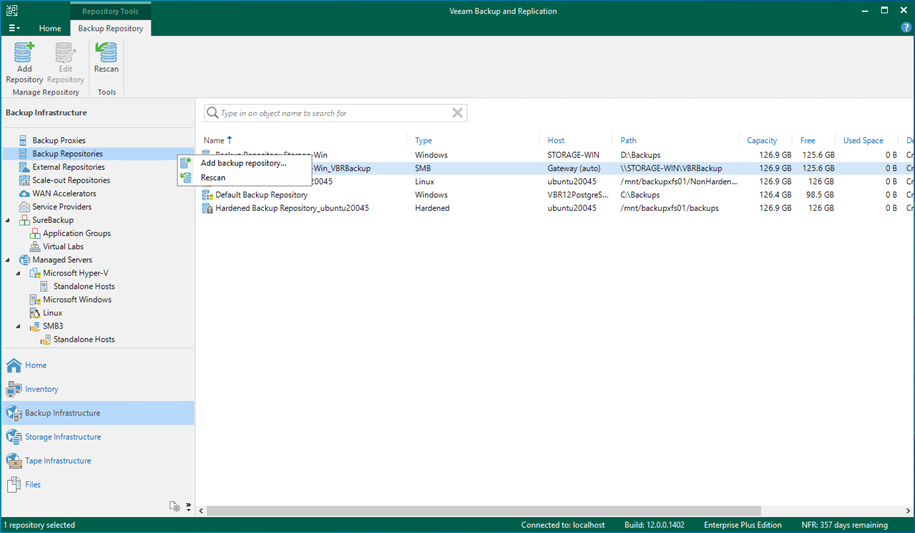Viewport: 915px width, 533px height.
Task: Collapse the Microsoft Hyper-V node
Action: click(x=20, y=273)
